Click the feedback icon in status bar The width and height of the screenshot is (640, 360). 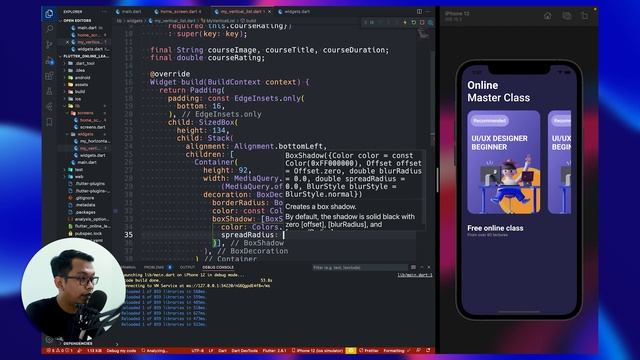418,351
